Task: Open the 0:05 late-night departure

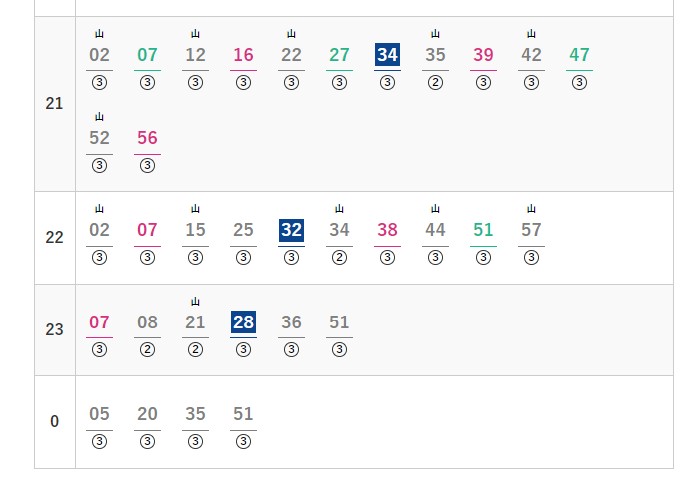Action: tap(99, 414)
